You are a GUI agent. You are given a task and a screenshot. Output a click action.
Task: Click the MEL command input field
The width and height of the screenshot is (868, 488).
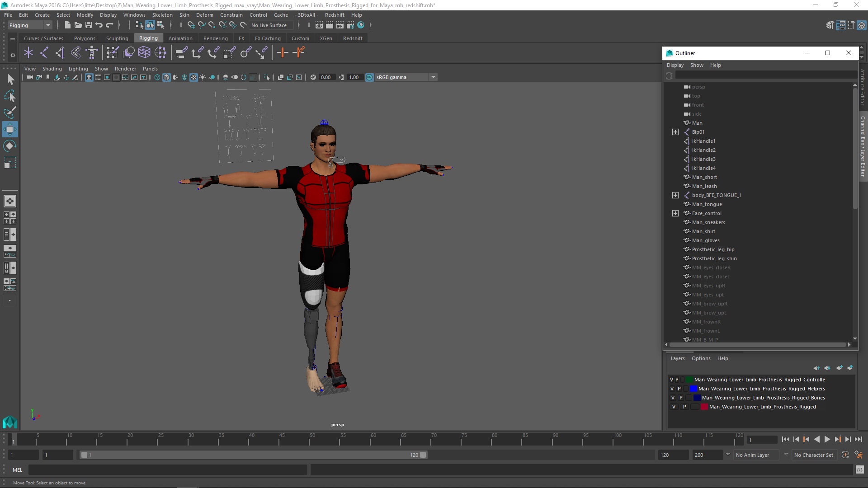click(x=167, y=470)
